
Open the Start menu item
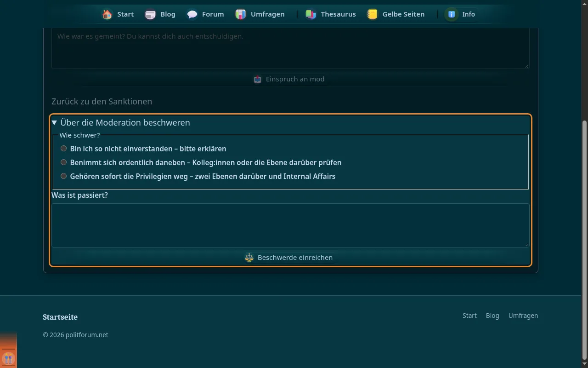coord(118,14)
